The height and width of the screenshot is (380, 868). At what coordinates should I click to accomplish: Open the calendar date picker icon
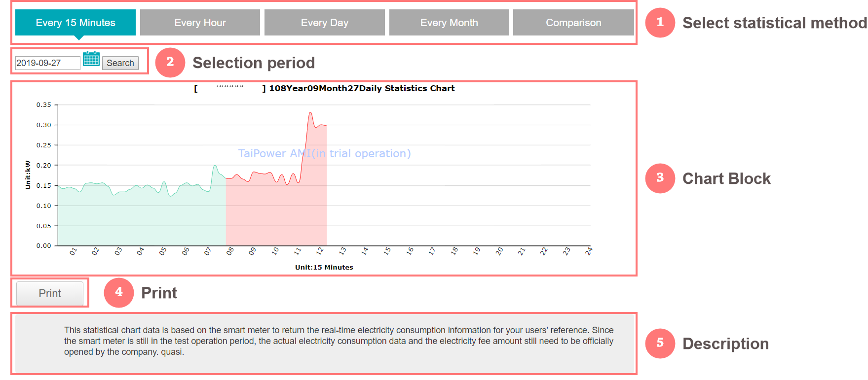pyautogui.click(x=91, y=59)
